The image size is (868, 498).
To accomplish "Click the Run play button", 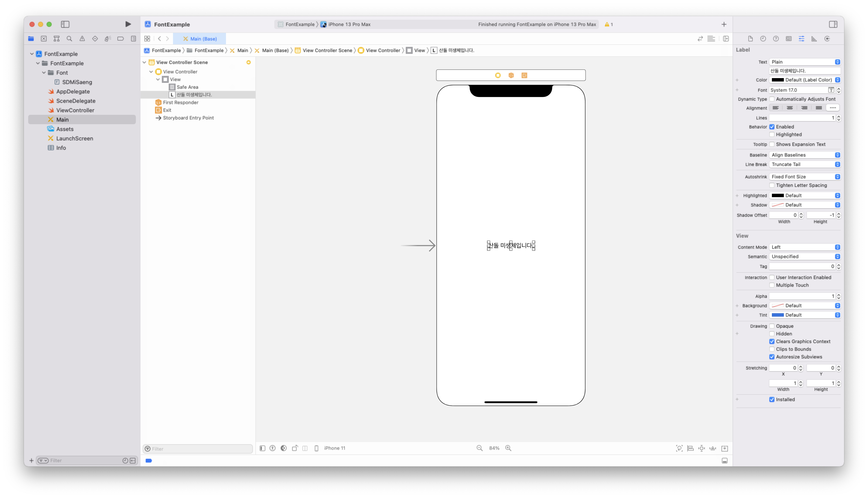I will pos(128,24).
